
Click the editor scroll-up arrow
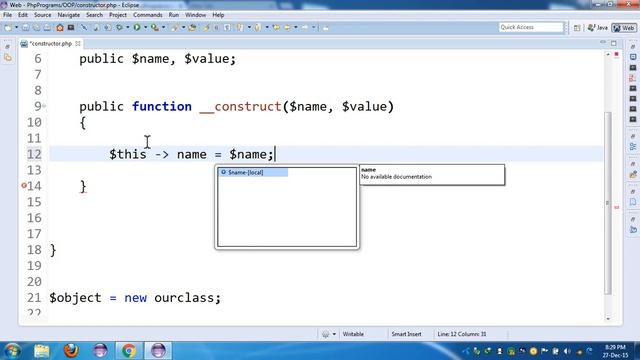coord(608,54)
